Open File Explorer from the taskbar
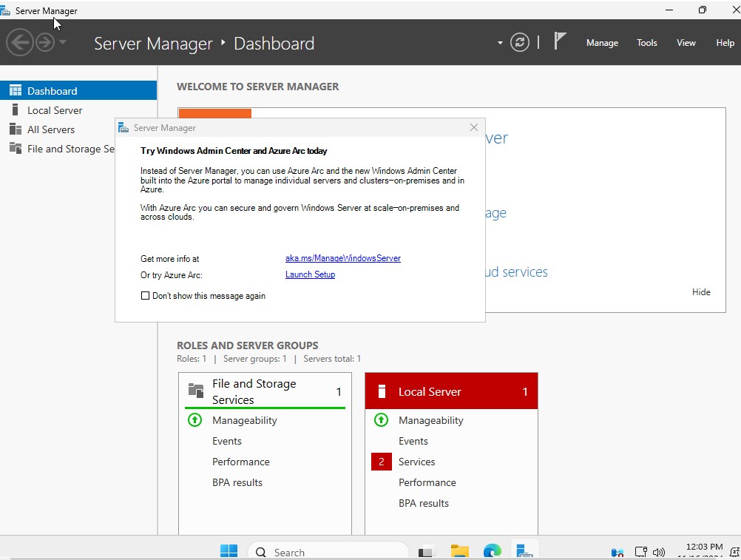741x560 pixels. pyautogui.click(x=460, y=551)
